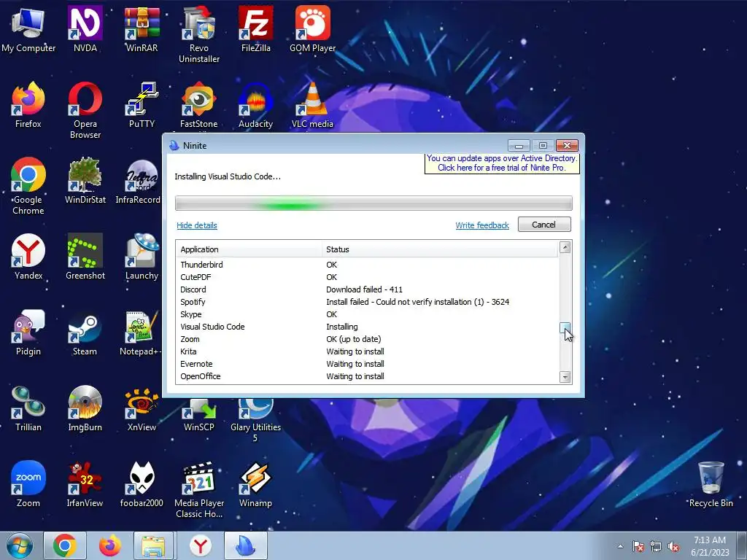The height and width of the screenshot is (560, 747).
Task: Click the ImgBurn desktop icon
Action: (x=85, y=408)
